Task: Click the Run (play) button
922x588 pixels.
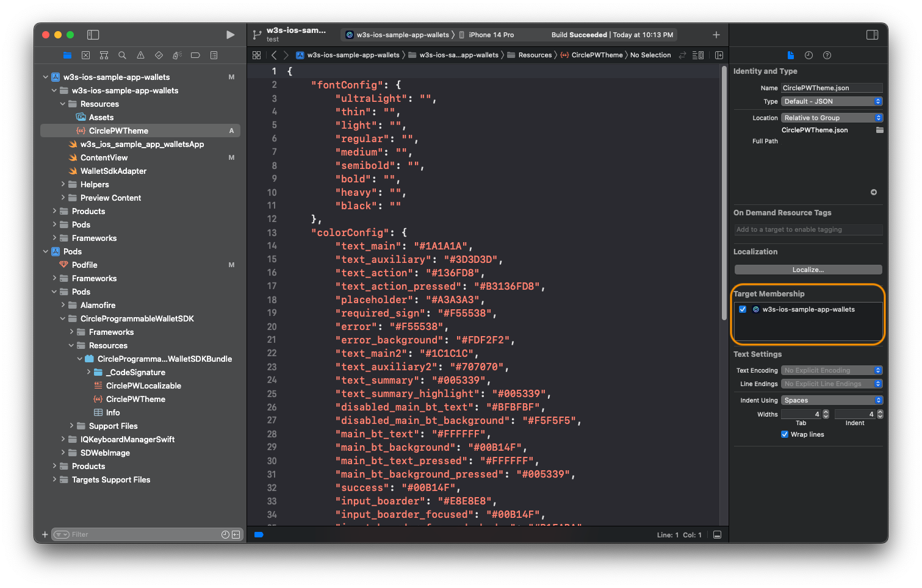Action: point(230,35)
